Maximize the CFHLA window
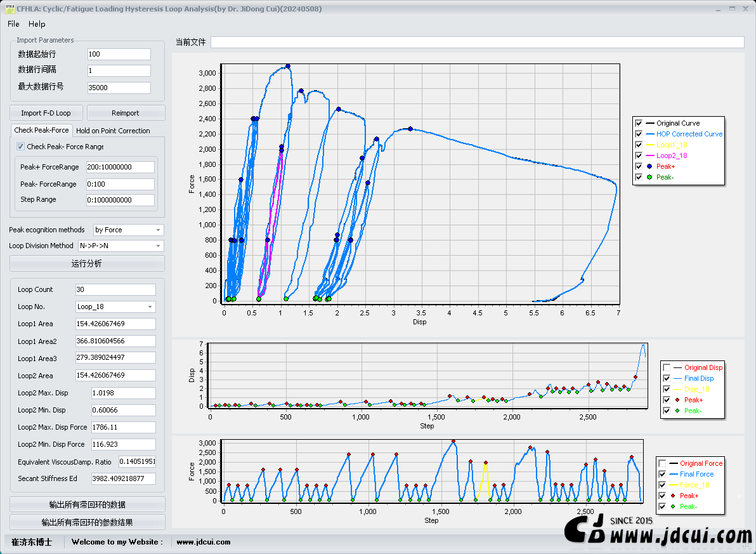The image size is (756, 554). (732, 9)
